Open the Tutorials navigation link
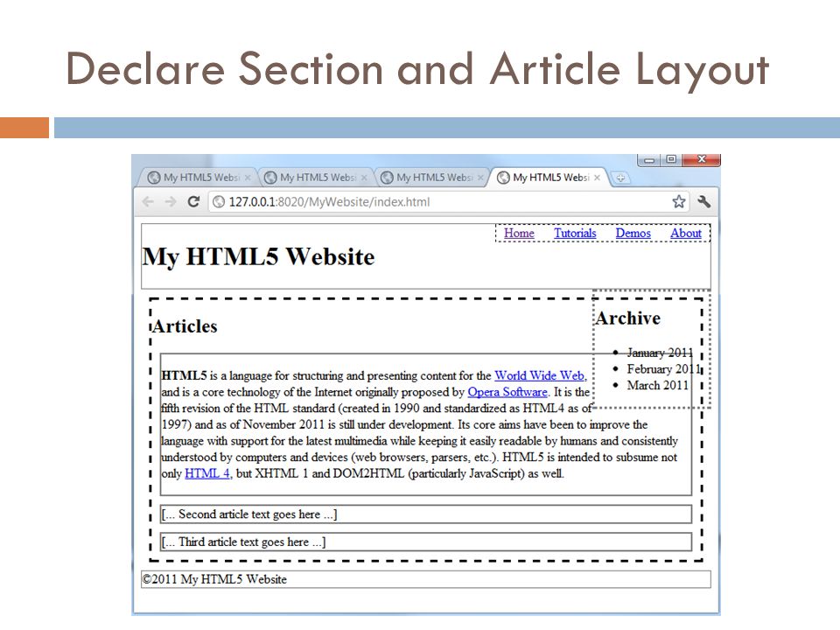Image resolution: width=840 pixels, height=630 pixels. (x=575, y=233)
